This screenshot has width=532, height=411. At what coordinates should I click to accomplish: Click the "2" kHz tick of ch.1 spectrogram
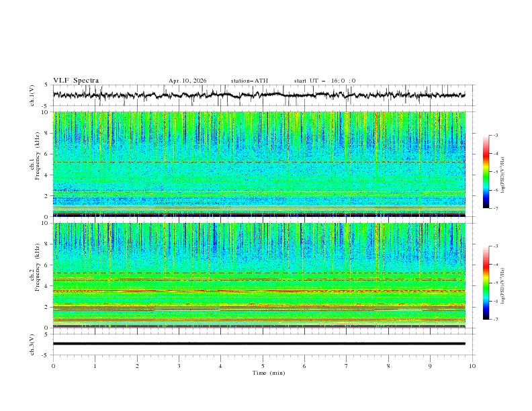pos(47,196)
